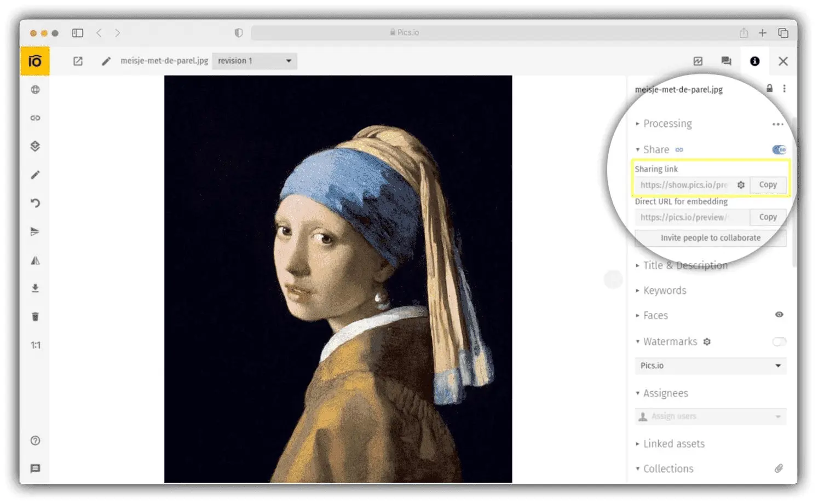Expand the Keywords section

(661, 291)
